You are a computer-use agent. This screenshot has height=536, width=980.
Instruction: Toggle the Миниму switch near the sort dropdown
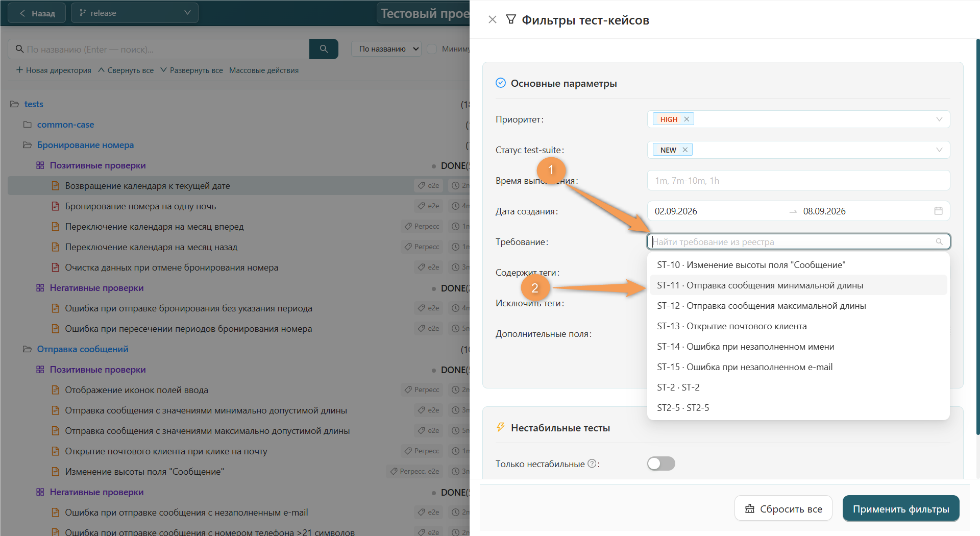coord(432,49)
